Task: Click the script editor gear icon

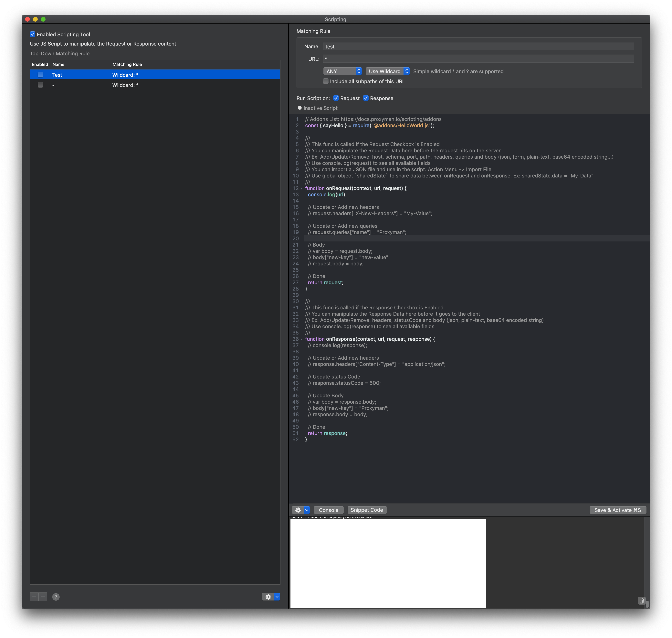Action: coord(298,510)
